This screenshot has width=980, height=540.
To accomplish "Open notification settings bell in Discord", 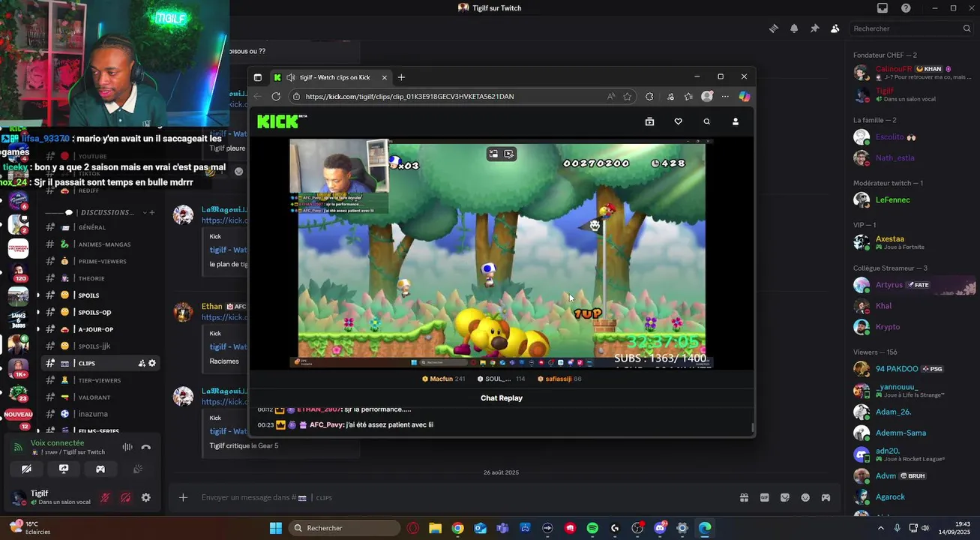I will [x=794, y=28].
